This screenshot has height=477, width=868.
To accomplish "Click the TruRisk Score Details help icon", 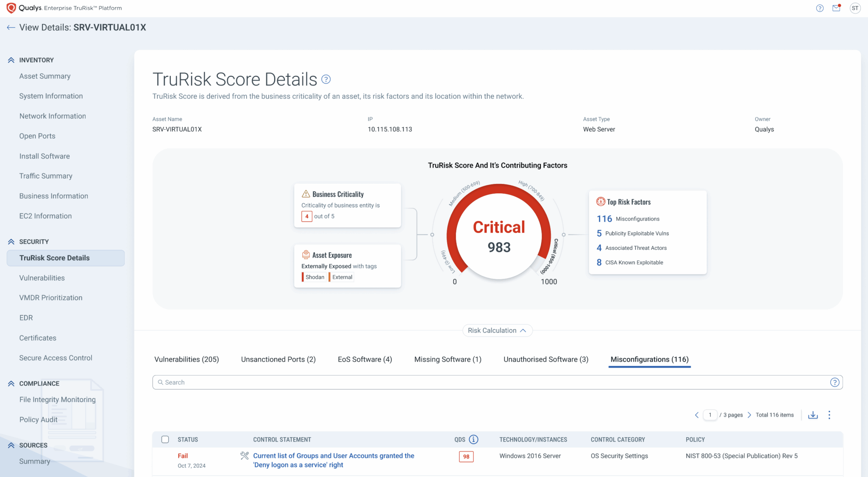I will coord(326,79).
